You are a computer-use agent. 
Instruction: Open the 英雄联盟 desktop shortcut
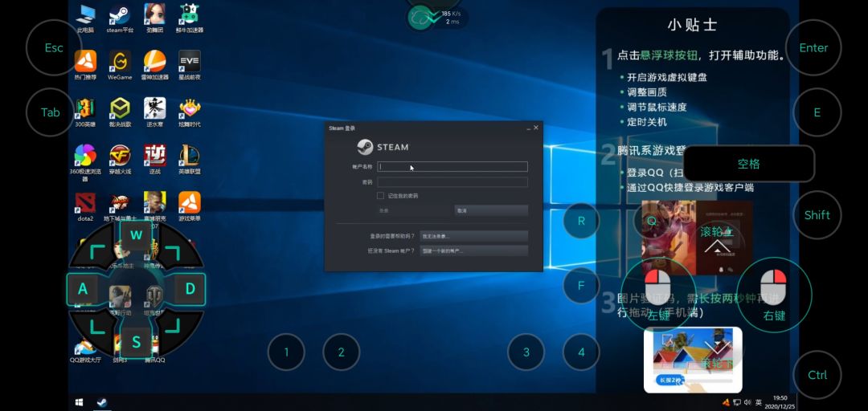point(190,159)
